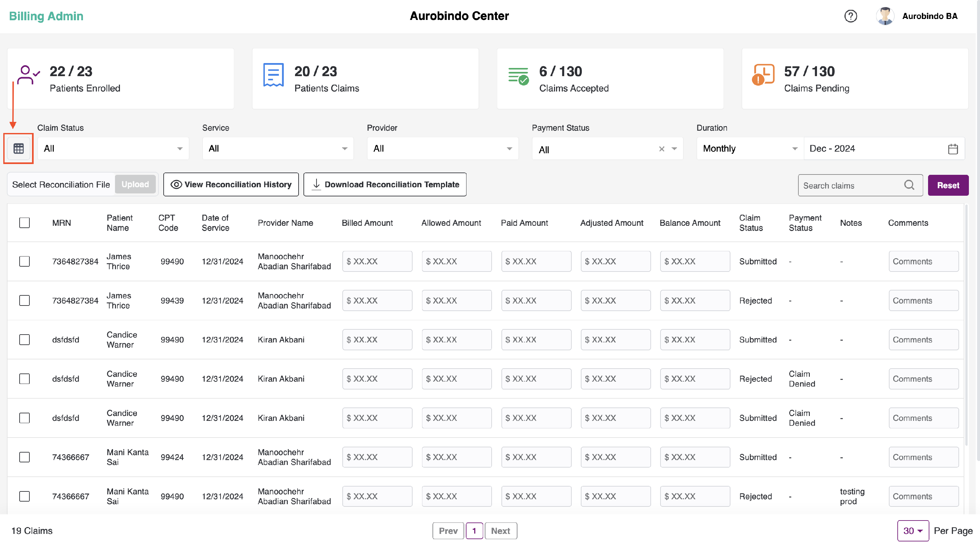Open the Monthly duration dropdown
The image size is (980, 546).
[x=749, y=148]
